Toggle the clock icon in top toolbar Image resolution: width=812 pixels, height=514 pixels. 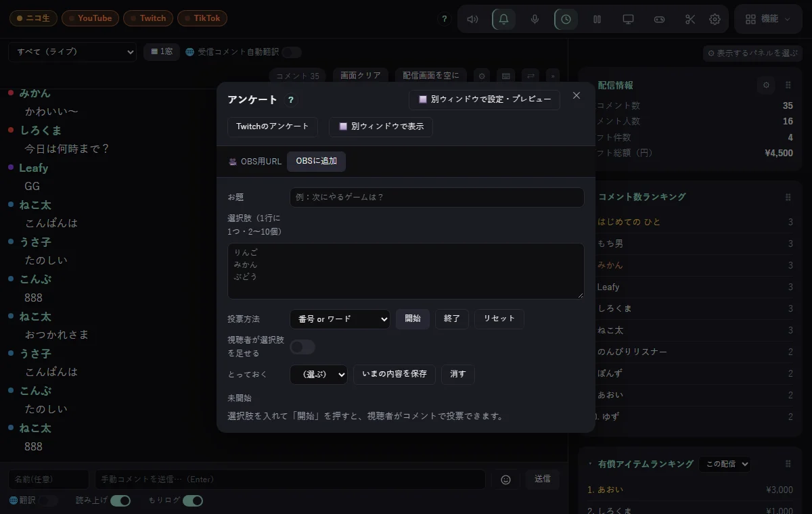coord(566,19)
